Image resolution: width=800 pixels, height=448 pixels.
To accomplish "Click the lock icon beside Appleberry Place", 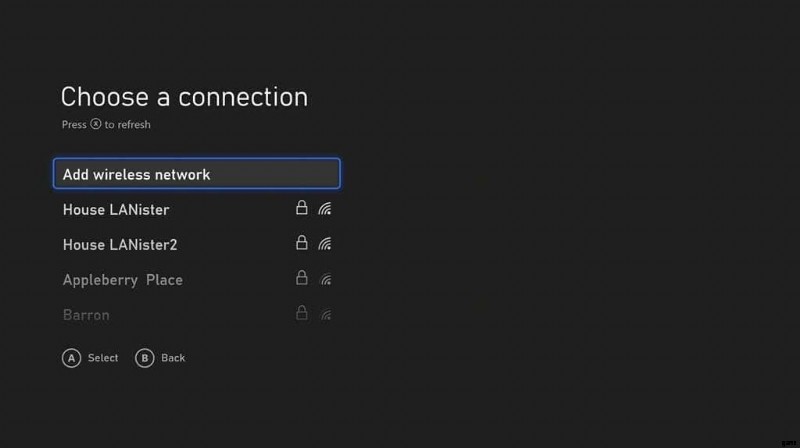I will [302, 278].
